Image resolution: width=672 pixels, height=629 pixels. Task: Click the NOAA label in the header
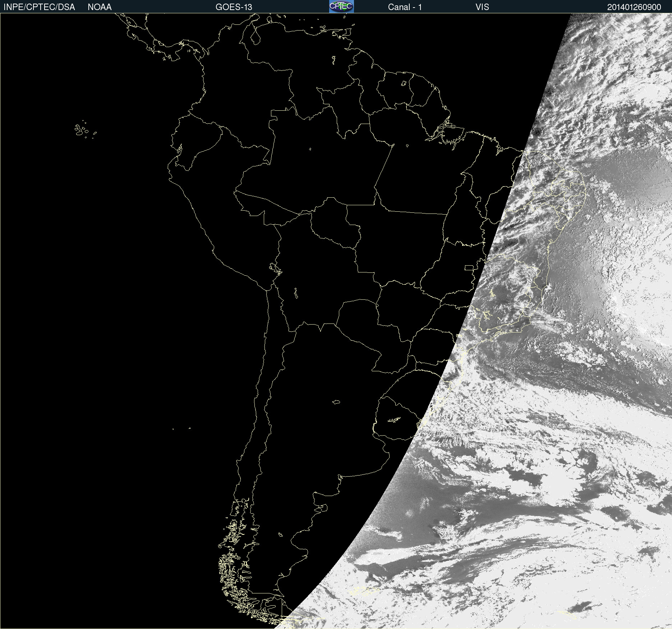(x=100, y=7)
